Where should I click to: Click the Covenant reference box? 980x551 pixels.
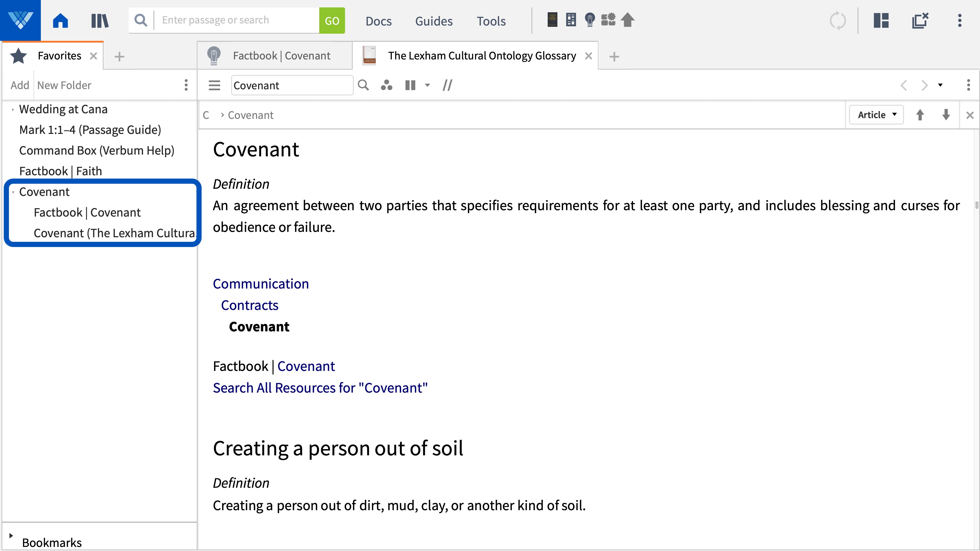(x=292, y=85)
